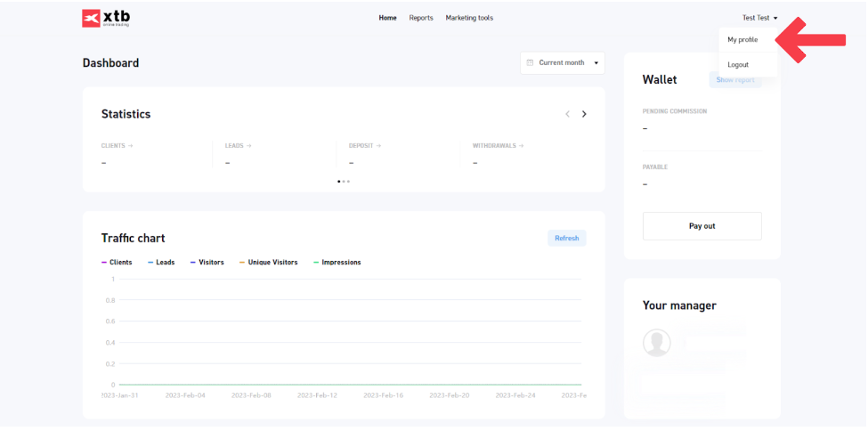
Task: Toggle Leads series in chart legend
Action: pyautogui.click(x=161, y=263)
